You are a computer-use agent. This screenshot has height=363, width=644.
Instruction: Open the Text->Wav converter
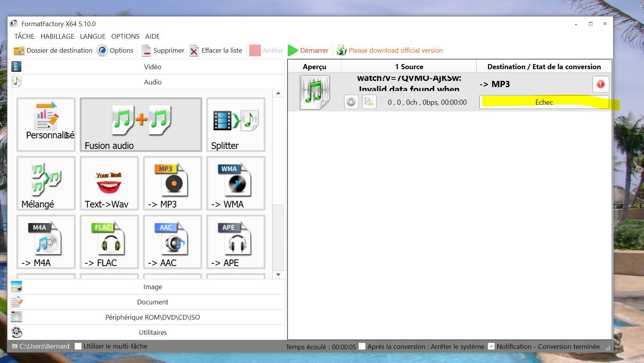[x=109, y=183]
